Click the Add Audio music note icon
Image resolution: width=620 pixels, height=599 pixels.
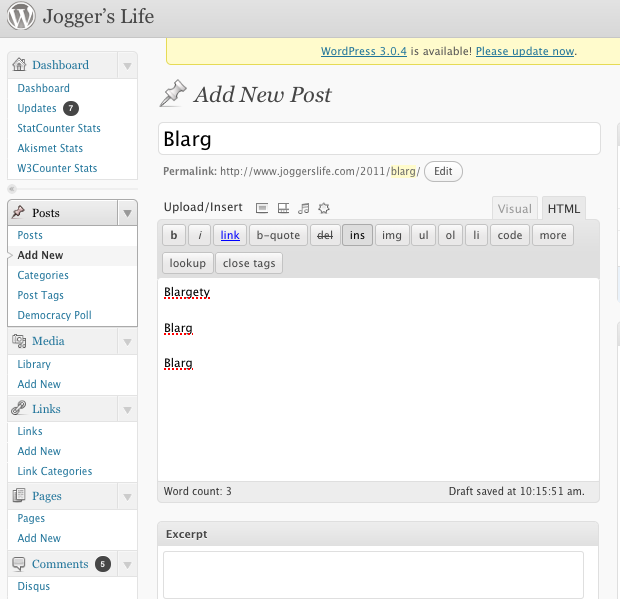coord(303,208)
